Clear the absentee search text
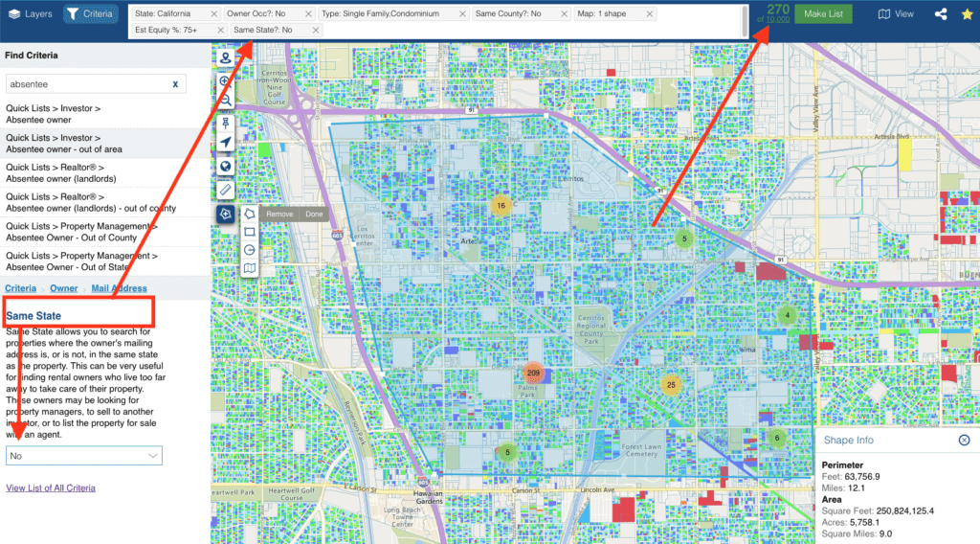 (x=175, y=83)
